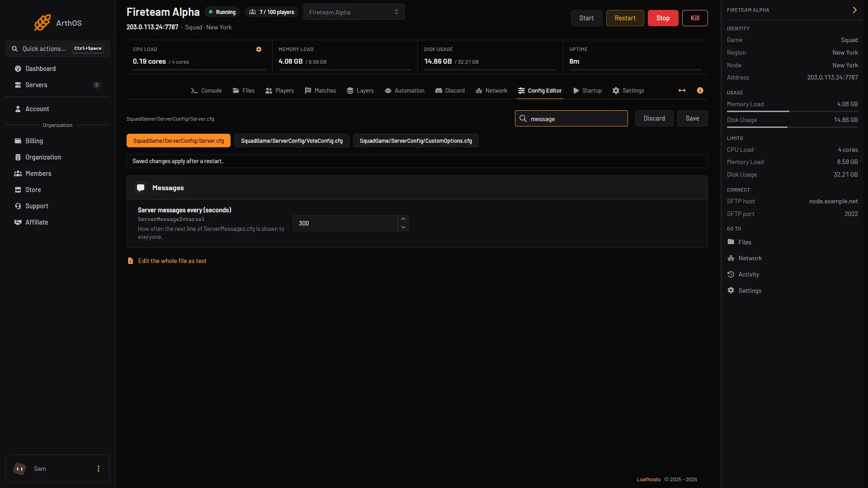
Task: Select the VoteConfig.cfg file tab
Action: (x=292, y=141)
